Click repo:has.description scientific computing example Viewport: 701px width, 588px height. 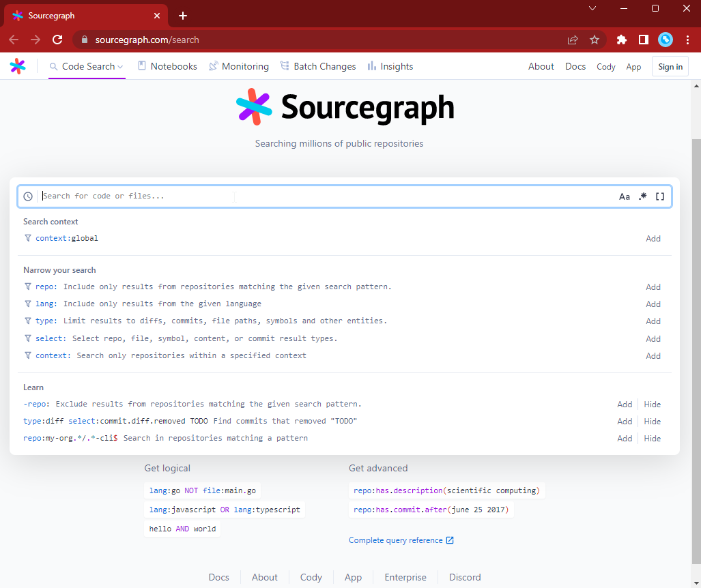pos(446,490)
